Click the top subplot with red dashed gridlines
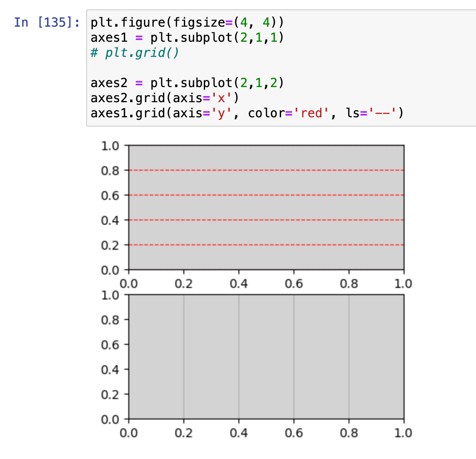This screenshot has width=476, height=459. [x=266, y=208]
